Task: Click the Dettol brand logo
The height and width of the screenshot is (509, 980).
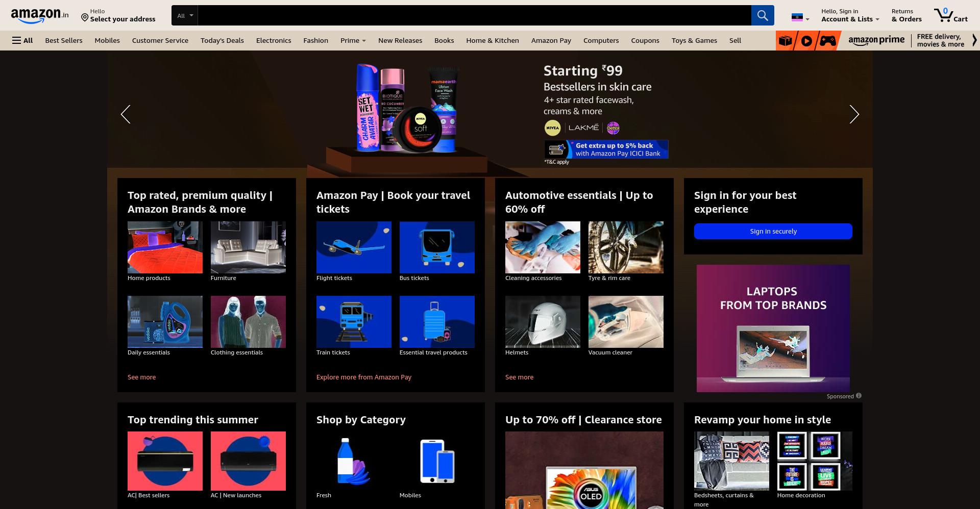Action: 613,128
